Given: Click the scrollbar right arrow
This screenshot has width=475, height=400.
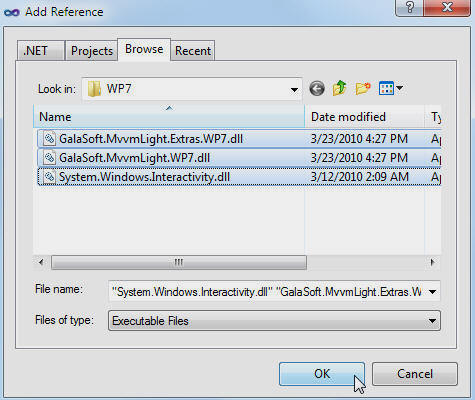Looking at the screenshot, I should pos(432,262).
